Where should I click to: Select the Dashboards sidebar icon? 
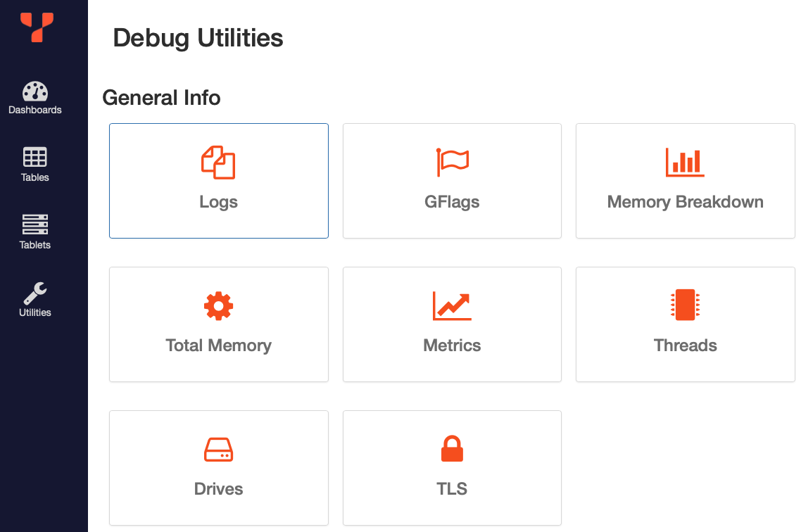pyautogui.click(x=34, y=91)
